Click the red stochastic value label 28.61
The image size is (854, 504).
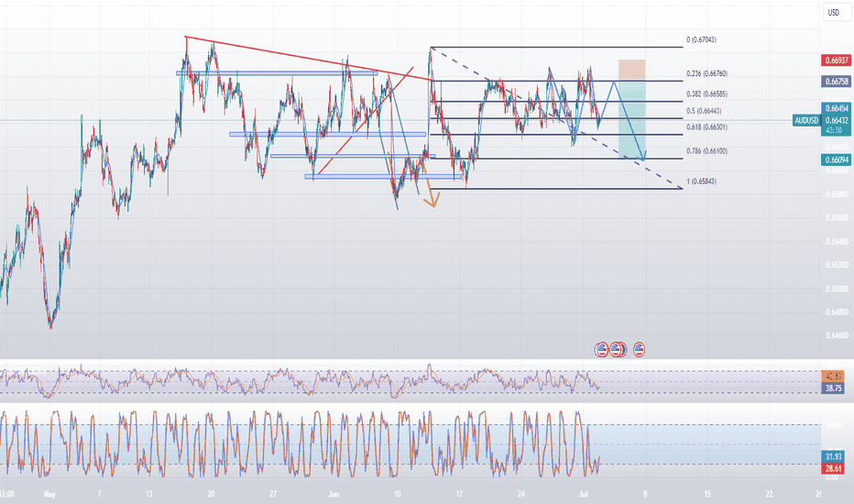[x=833, y=468]
